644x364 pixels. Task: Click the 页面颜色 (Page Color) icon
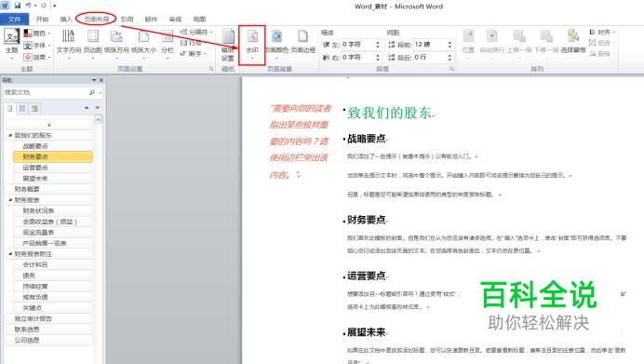(x=276, y=36)
